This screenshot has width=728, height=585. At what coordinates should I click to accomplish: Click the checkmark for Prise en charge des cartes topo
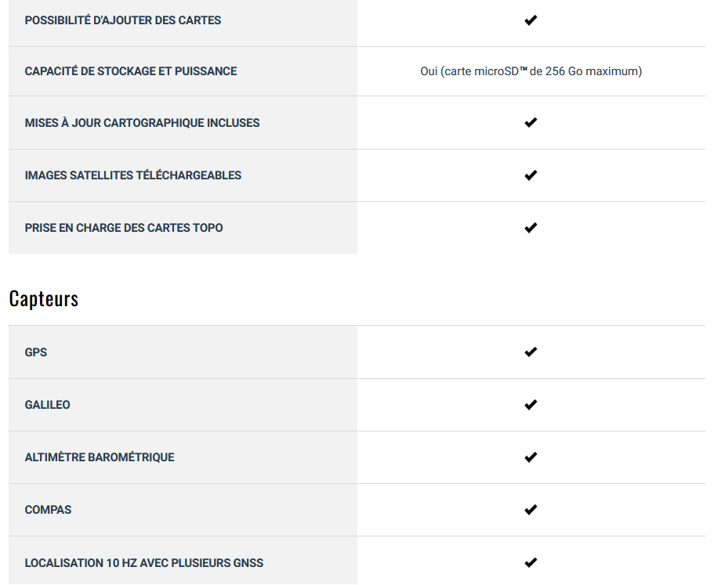click(x=531, y=228)
